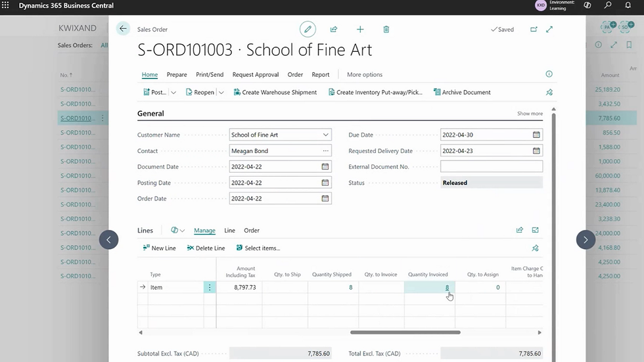Open the Order menu in action bar

[295, 75]
